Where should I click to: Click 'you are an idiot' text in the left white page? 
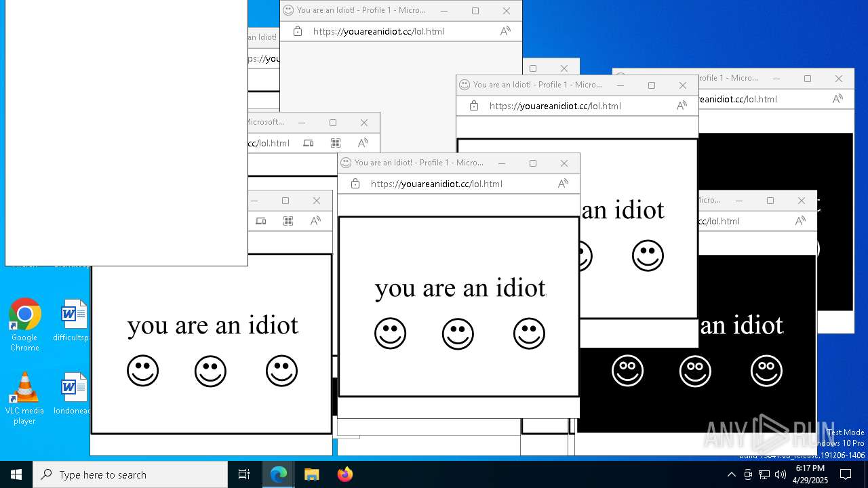pos(213,325)
